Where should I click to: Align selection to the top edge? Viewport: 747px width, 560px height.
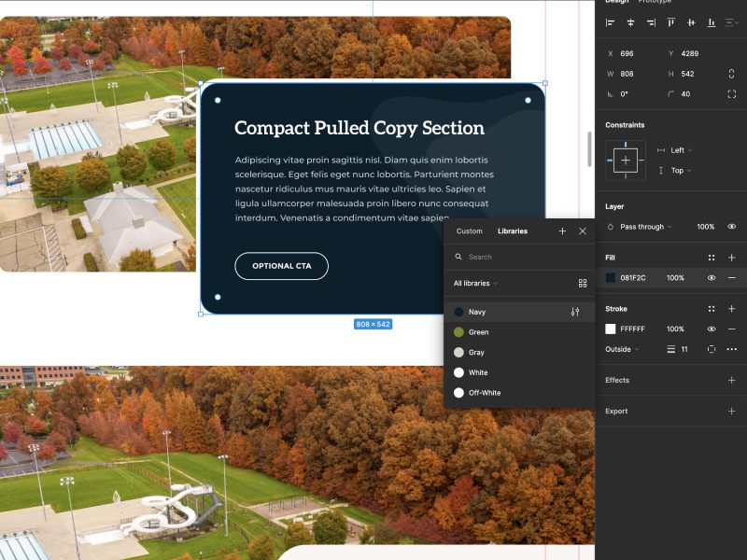coord(670,22)
